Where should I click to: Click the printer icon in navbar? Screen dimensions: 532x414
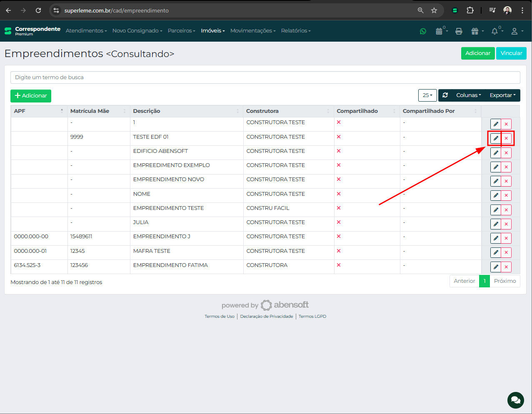pos(459,31)
